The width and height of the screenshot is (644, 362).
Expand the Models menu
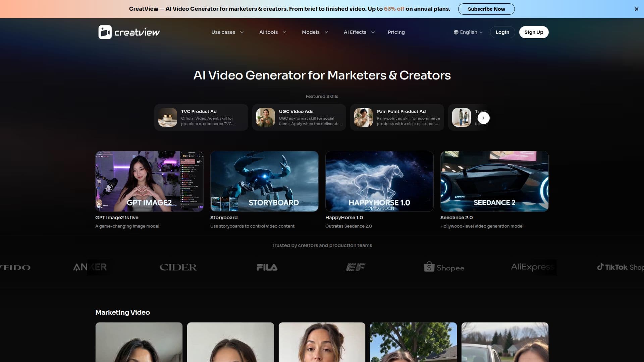(x=315, y=32)
